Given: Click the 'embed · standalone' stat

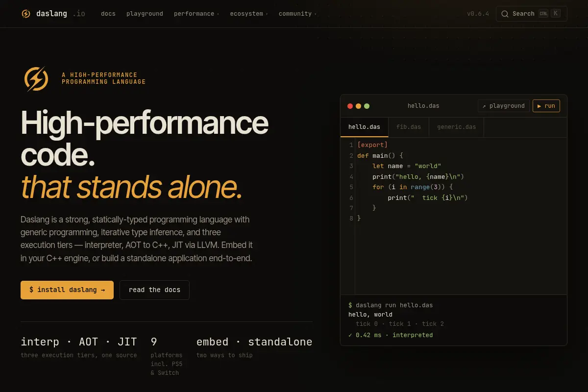Looking at the screenshot, I should pos(254,342).
